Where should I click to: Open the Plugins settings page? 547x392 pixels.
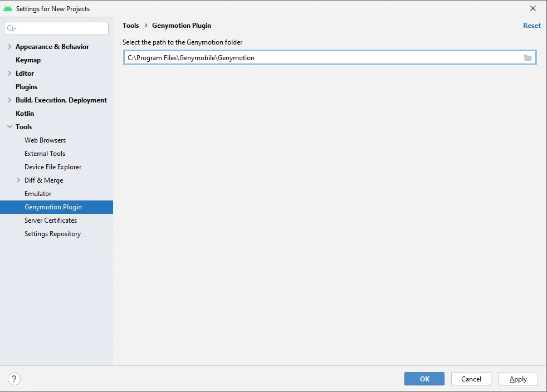pyautogui.click(x=26, y=87)
